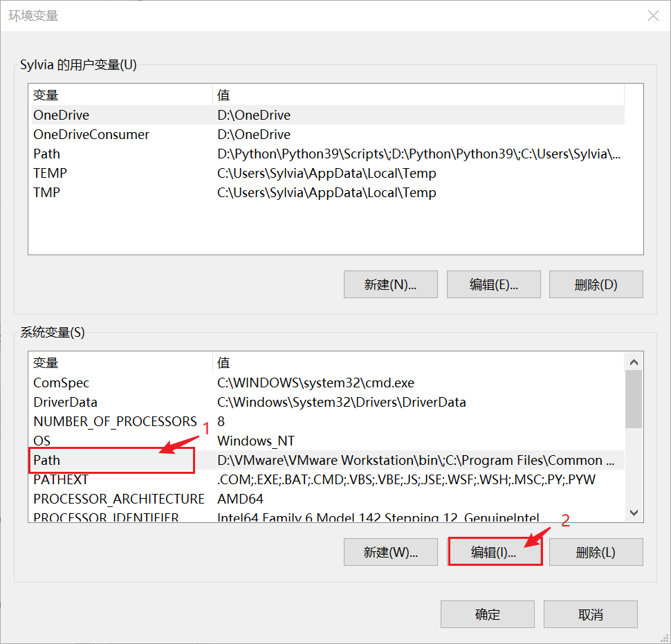The image size is (671, 644).
Task: Select OneDriveConsumer user variable row
Action: tap(328, 134)
